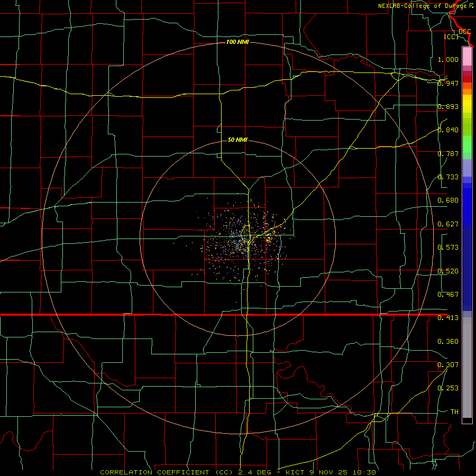Pick the gray segment of the color bar

[467, 368]
